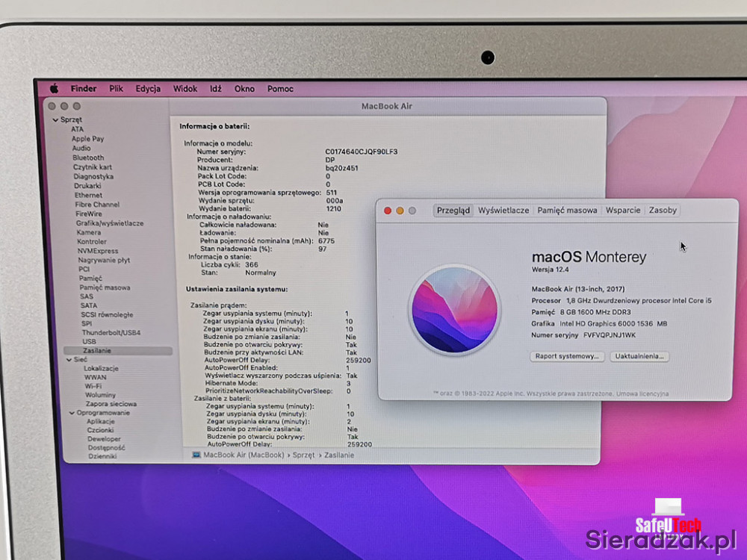Select Kamera in sidebar
This screenshot has width=747, height=560.
pyautogui.click(x=89, y=232)
